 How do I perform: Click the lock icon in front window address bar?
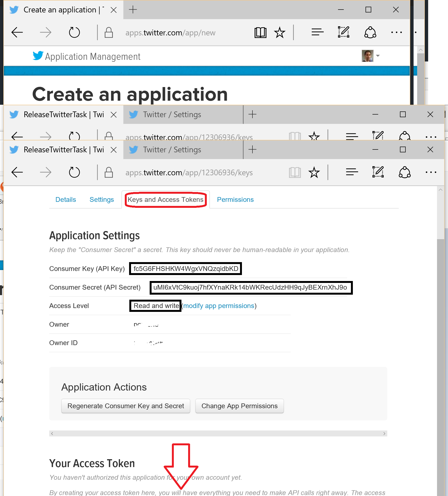(x=109, y=172)
